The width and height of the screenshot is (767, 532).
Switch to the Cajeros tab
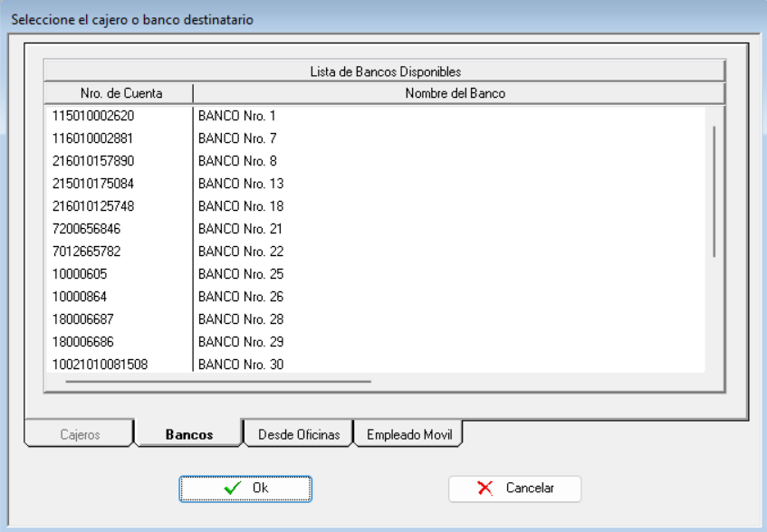pyautogui.click(x=80, y=434)
